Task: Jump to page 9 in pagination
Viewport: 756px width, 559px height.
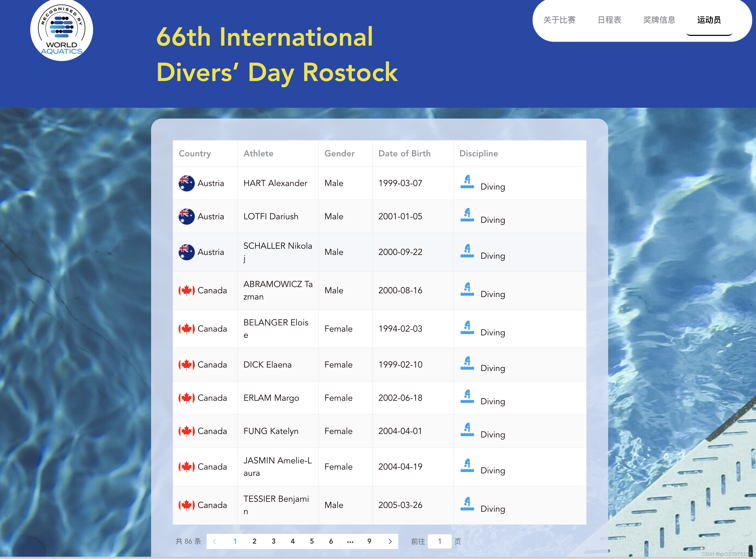Action: [369, 541]
